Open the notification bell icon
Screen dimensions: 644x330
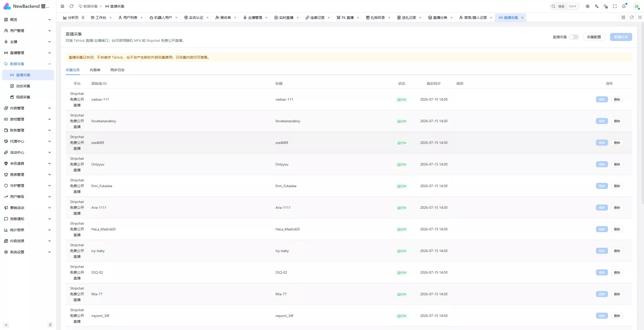(x=624, y=6)
